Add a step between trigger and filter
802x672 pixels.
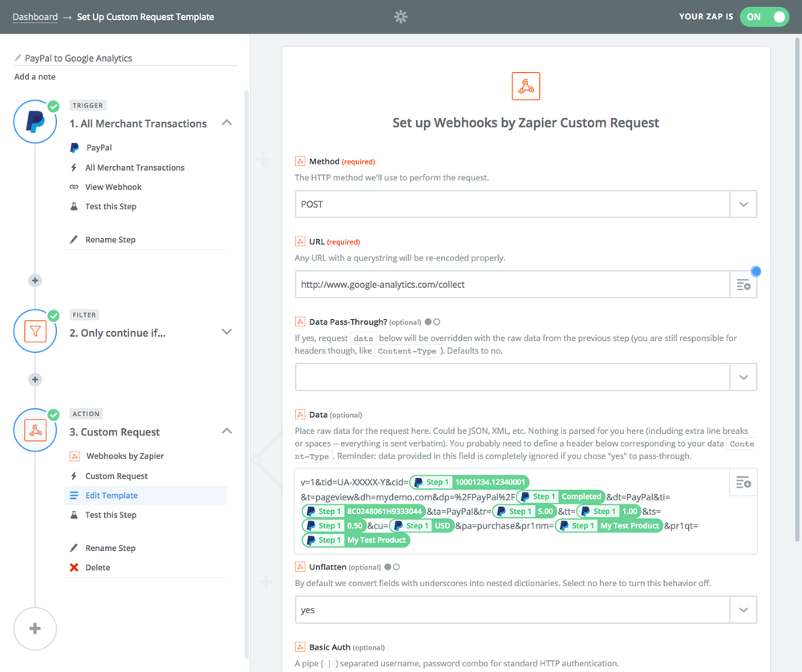click(x=34, y=280)
